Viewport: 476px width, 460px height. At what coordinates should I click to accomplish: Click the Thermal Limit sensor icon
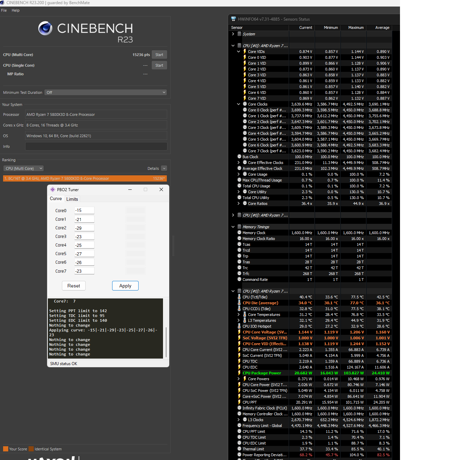click(239, 449)
